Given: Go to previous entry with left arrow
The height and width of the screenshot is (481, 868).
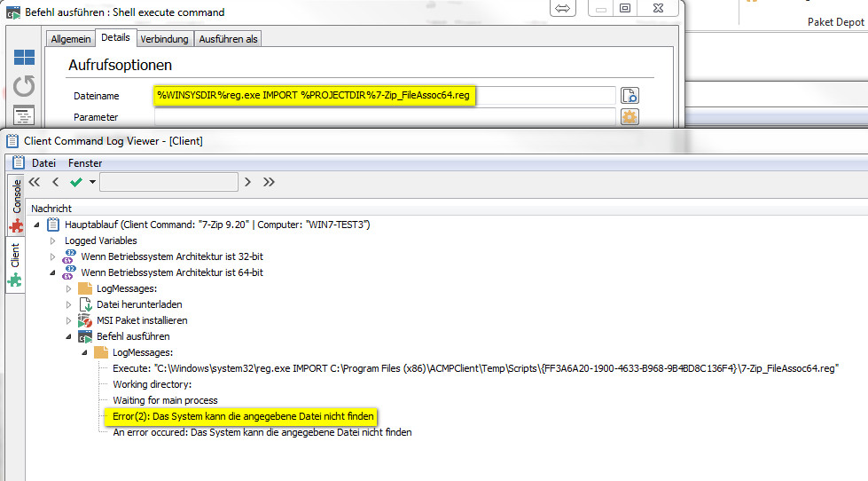Looking at the screenshot, I should point(55,182).
